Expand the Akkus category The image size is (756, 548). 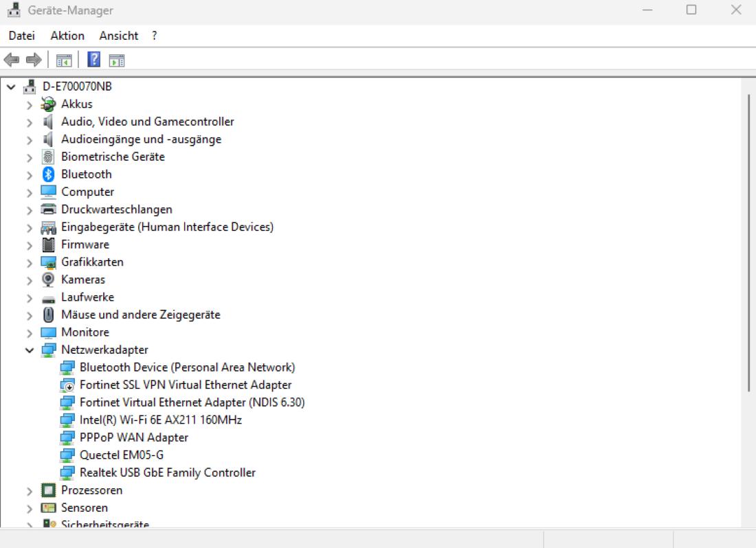[30, 104]
